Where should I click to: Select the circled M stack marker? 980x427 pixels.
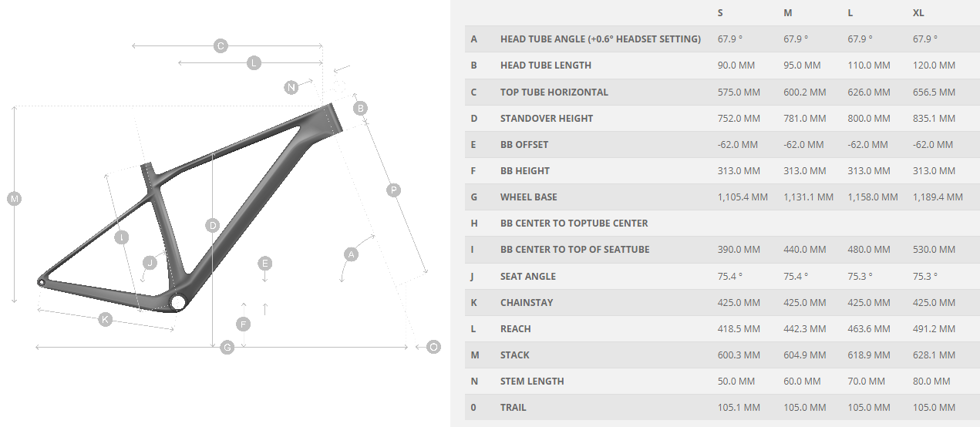click(14, 199)
